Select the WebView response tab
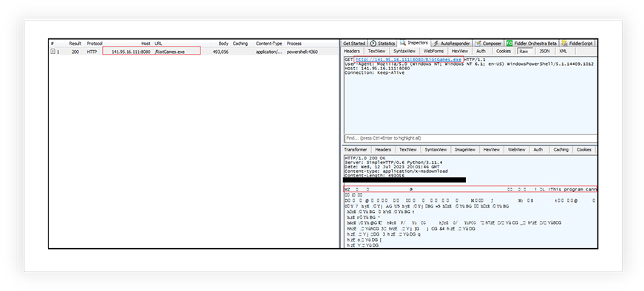This screenshot has width=644, height=291. 516,150
